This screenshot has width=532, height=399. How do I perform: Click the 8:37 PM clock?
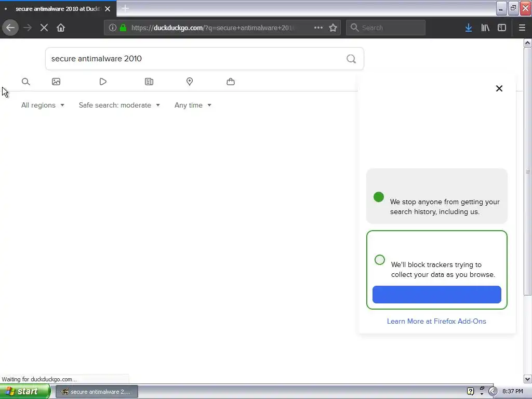click(512, 392)
